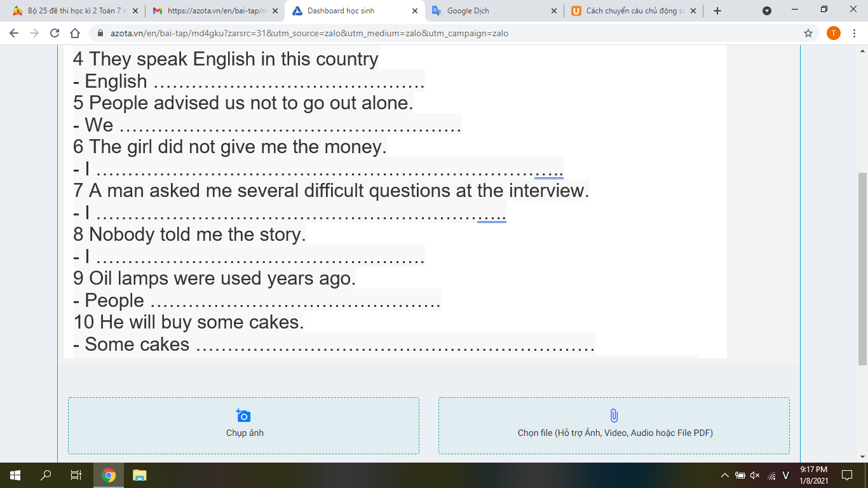Image resolution: width=868 pixels, height=488 pixels.
Task: Open the notification center icon
Action: (846, 475)
